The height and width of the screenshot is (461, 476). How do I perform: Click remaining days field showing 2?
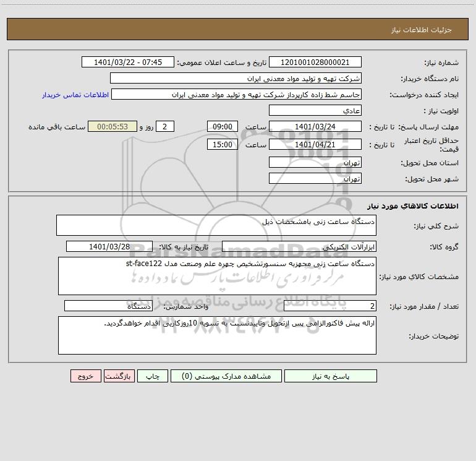165,127
